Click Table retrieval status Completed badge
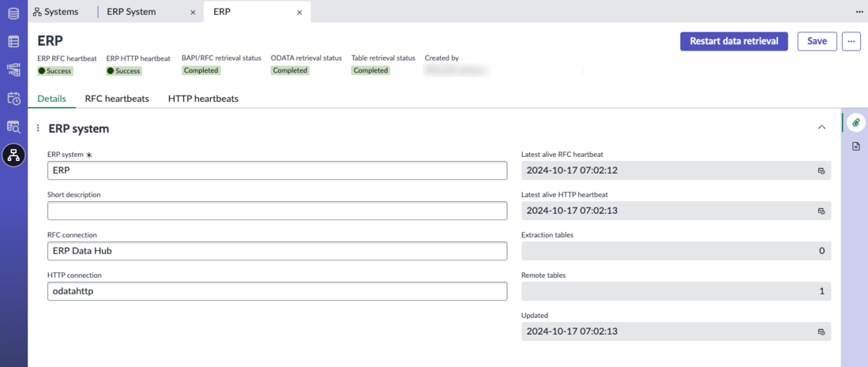The image size is (868, 367). pyautogui.click(x=370, y=70)
